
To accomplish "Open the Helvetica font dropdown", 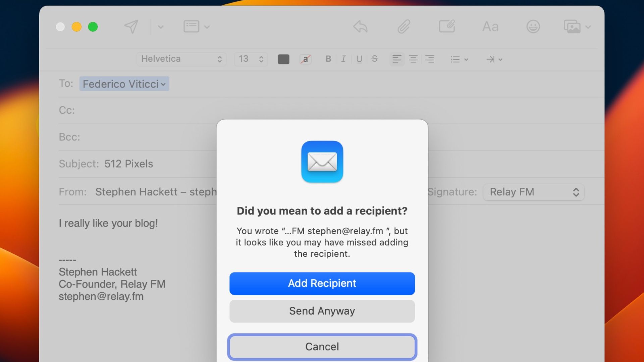I will pos(181,59).
